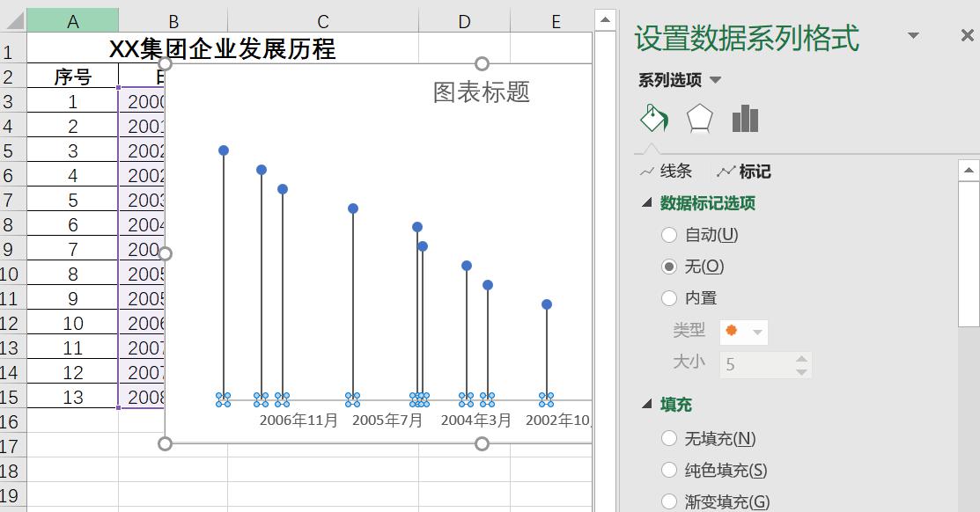Click the pane scrollbar up arrow
Image resolution: width=980 pixels, height=512 pixels.
(969, 170)
